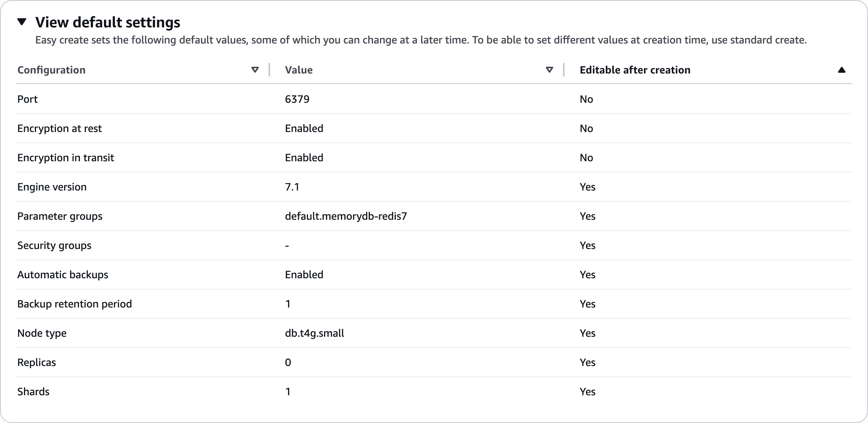Click the View default settings heading

click(108, 22)
